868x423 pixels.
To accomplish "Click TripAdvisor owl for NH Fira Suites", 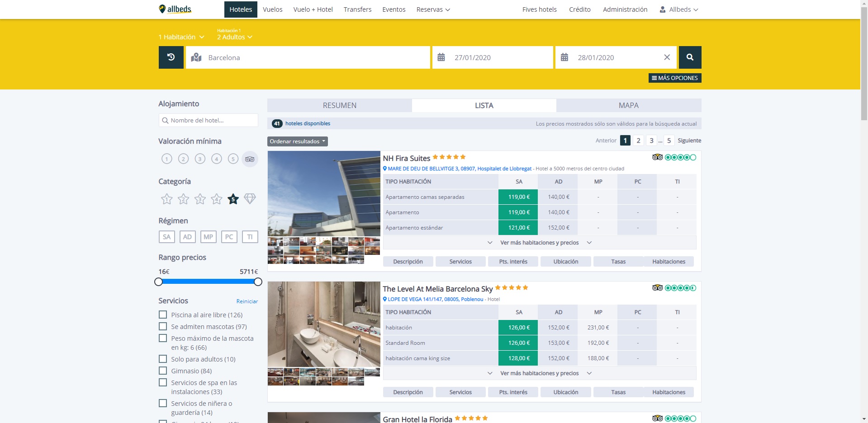I will pyautogui.click(x=657, y=157).
